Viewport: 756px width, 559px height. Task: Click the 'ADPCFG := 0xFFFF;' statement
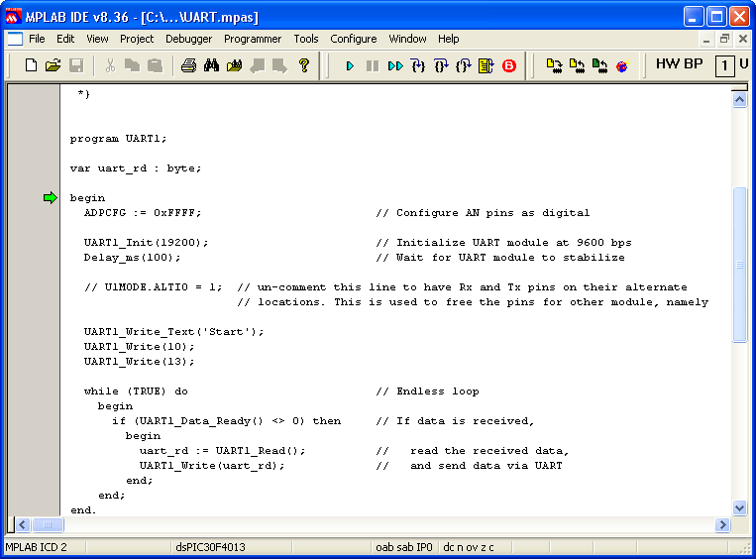point(143,213)
